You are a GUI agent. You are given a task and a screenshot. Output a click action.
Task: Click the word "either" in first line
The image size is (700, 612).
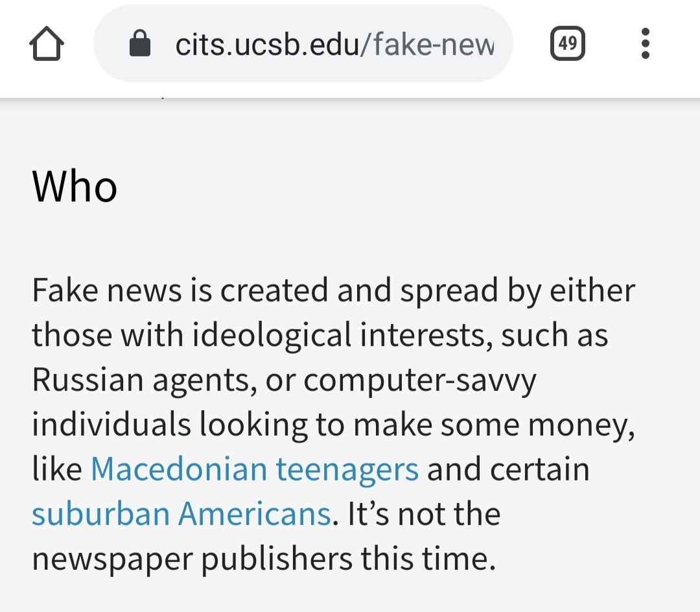click(592, 290)
